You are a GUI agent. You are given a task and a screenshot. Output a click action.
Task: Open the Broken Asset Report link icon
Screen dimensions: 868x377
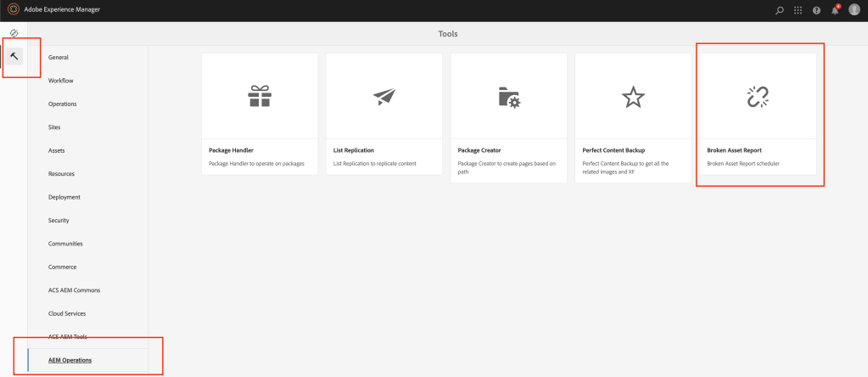[757, 97]
